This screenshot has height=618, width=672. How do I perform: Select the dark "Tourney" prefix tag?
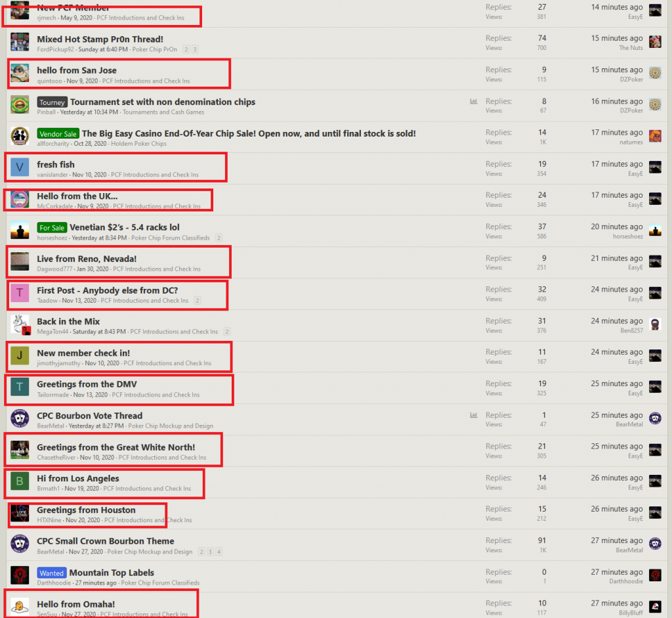52,102
